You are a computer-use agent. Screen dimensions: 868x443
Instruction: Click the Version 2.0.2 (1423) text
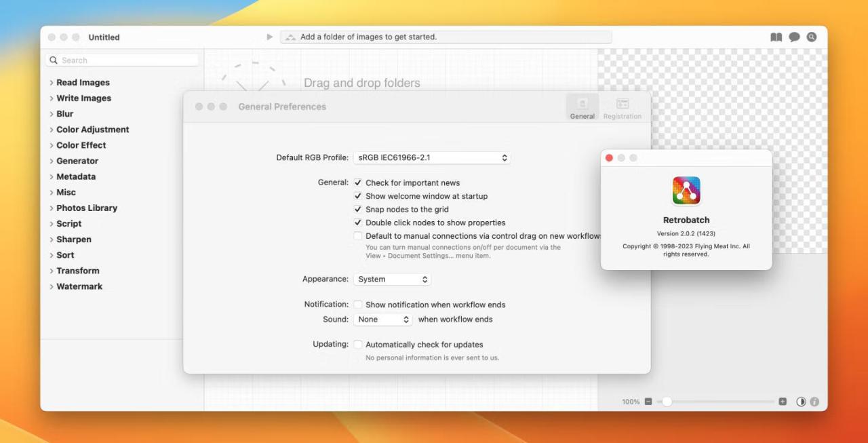click(x=686, y=233)
